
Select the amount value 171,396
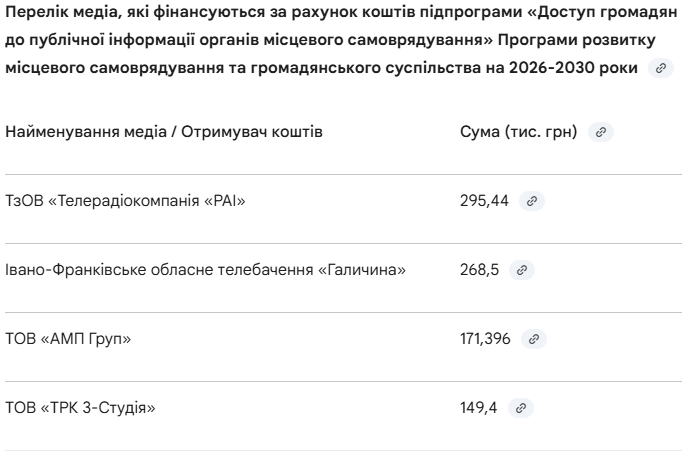485,340
